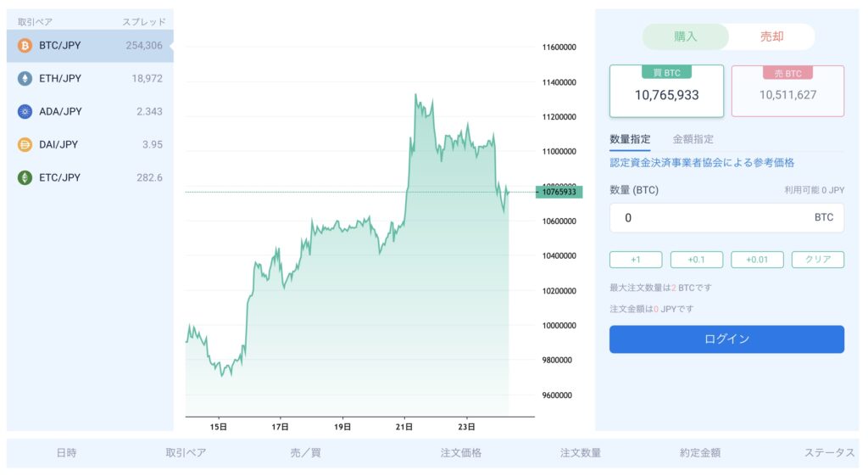
Task: Toggle to 売却 (sell) mode
Action: click(x=771, y=36)
